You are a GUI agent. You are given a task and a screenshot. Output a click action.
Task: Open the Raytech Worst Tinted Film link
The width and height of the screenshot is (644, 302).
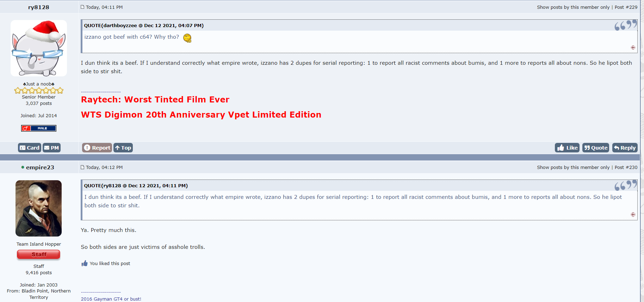point(155,100)
